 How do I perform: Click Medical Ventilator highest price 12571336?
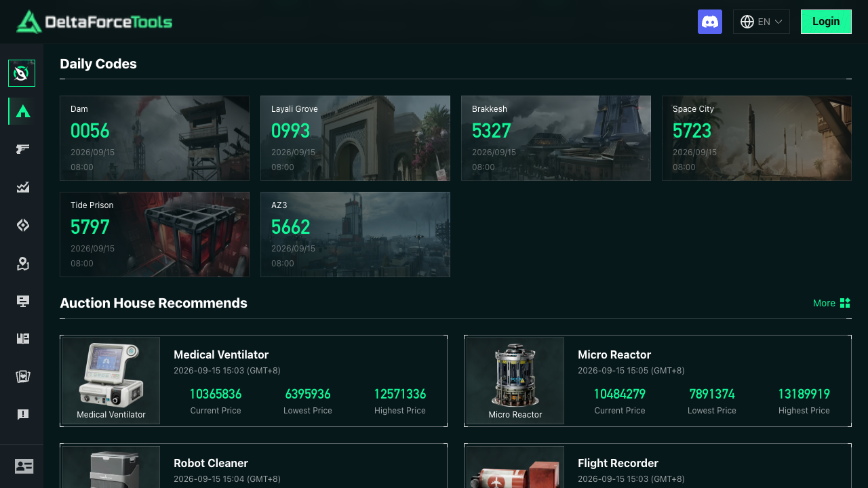(x=400, y=394)
